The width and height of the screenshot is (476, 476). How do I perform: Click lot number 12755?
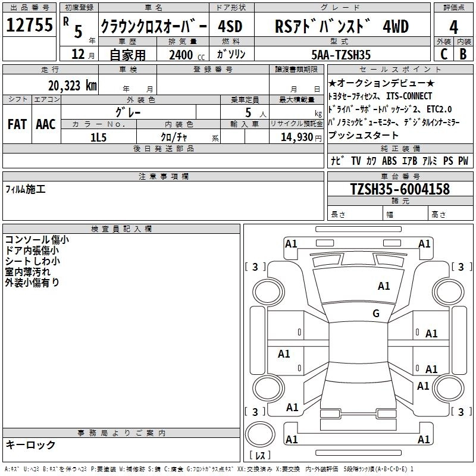click(x=30, y=27)
